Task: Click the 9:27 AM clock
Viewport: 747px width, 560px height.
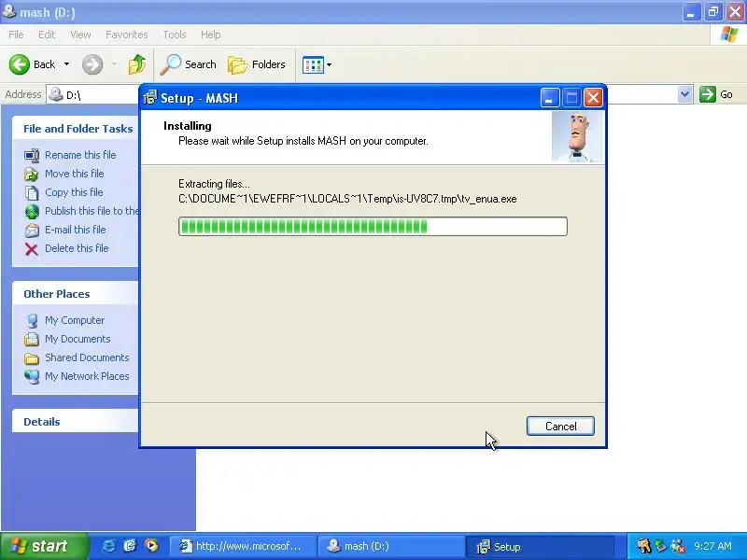Action: [x=712, y=546]
